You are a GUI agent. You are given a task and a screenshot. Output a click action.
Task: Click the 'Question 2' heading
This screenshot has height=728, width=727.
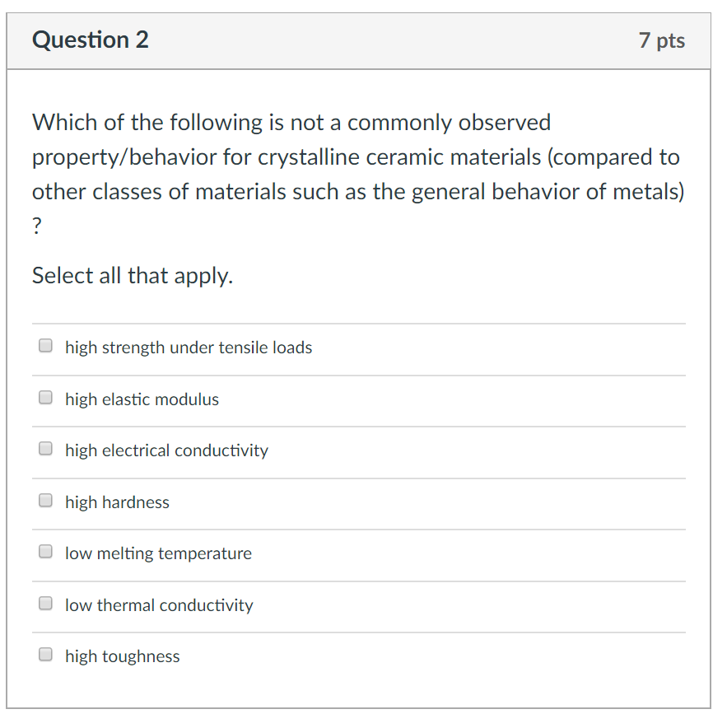(x=90, y=40)
